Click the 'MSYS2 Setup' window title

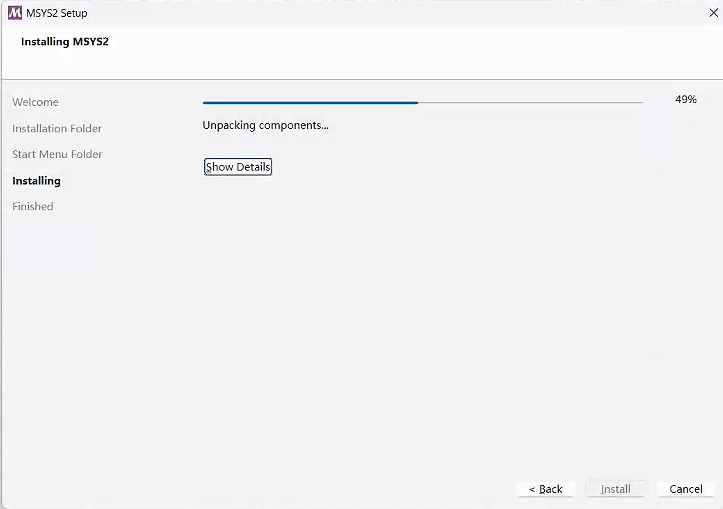point(57,13)
